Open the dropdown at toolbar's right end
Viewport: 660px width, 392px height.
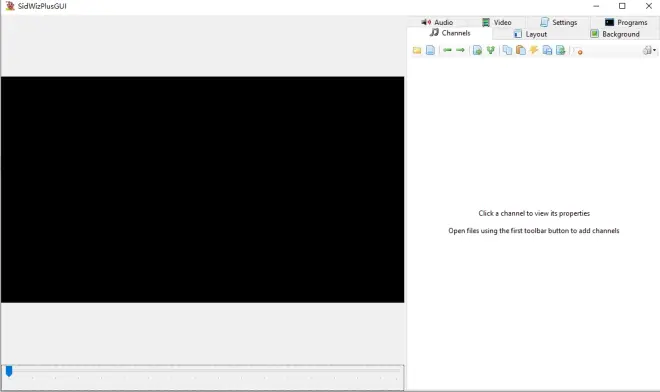pos(649,51)
